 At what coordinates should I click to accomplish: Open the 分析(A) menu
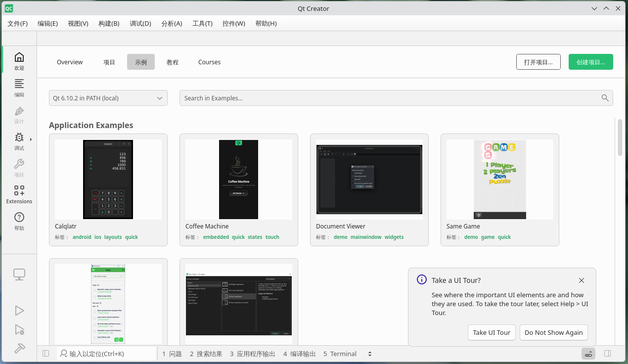172,23
